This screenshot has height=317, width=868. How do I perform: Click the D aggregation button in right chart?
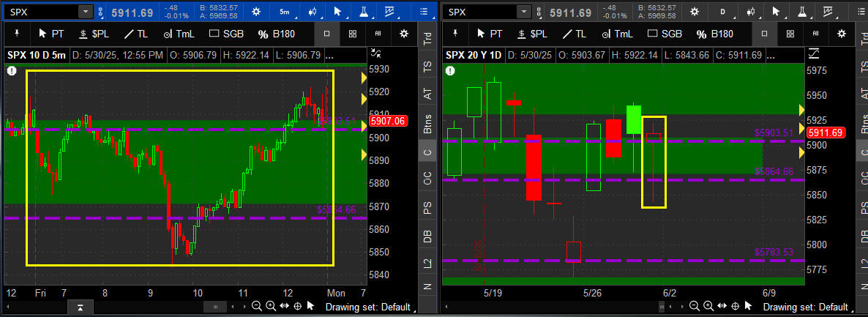[x=723, y=12]
